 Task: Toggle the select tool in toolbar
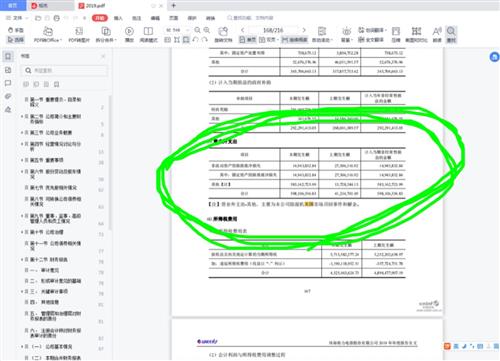15,40
